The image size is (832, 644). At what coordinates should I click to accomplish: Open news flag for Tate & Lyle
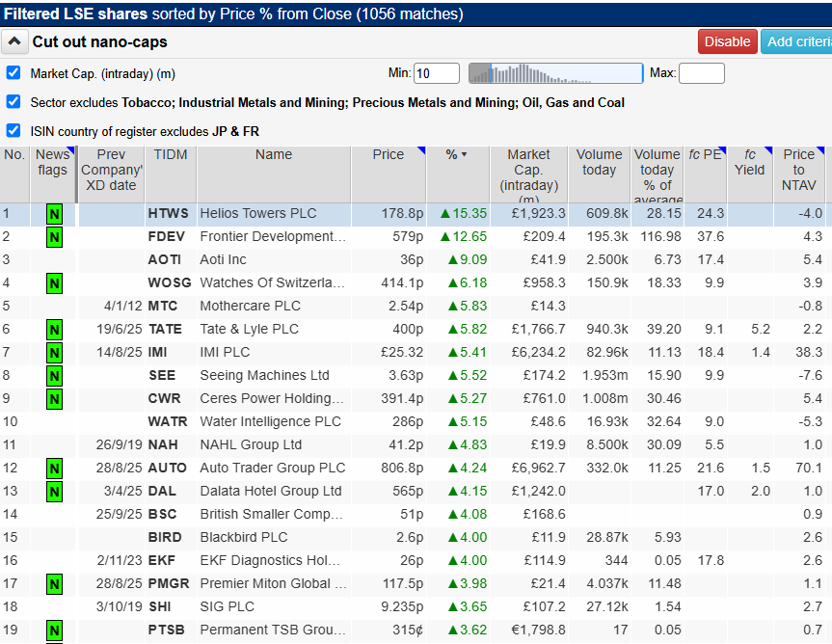[54, 330]
